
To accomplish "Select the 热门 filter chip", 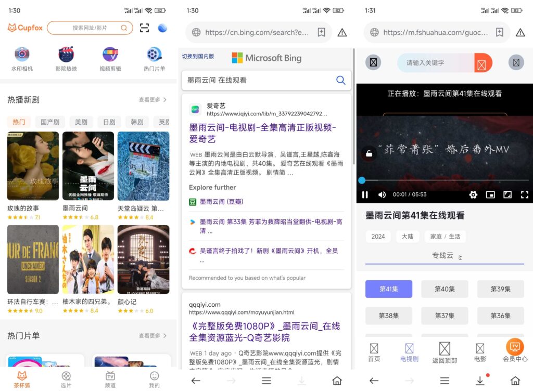I will pos(19,122).
